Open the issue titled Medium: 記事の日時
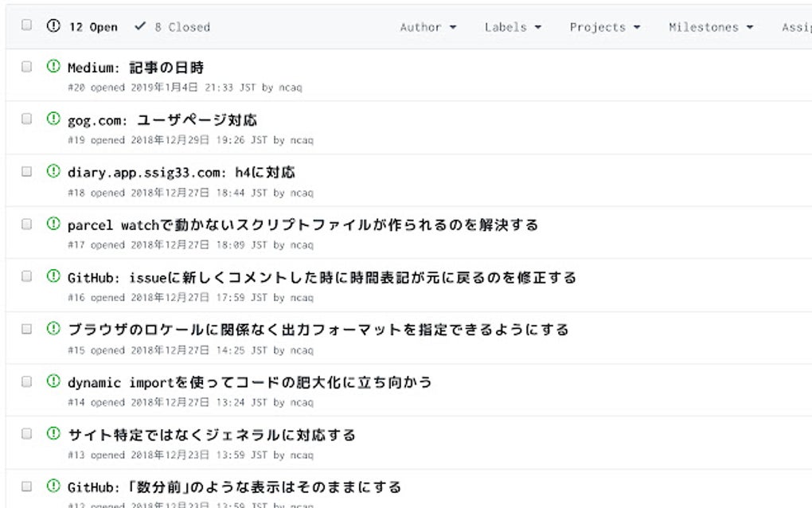 pos(135,67)
